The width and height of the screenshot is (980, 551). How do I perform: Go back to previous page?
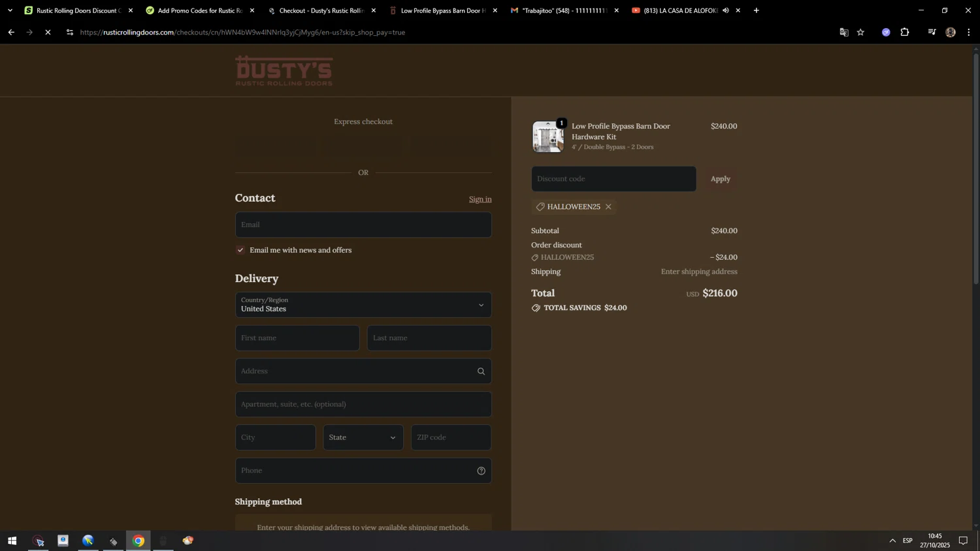(x=11, y=32)
